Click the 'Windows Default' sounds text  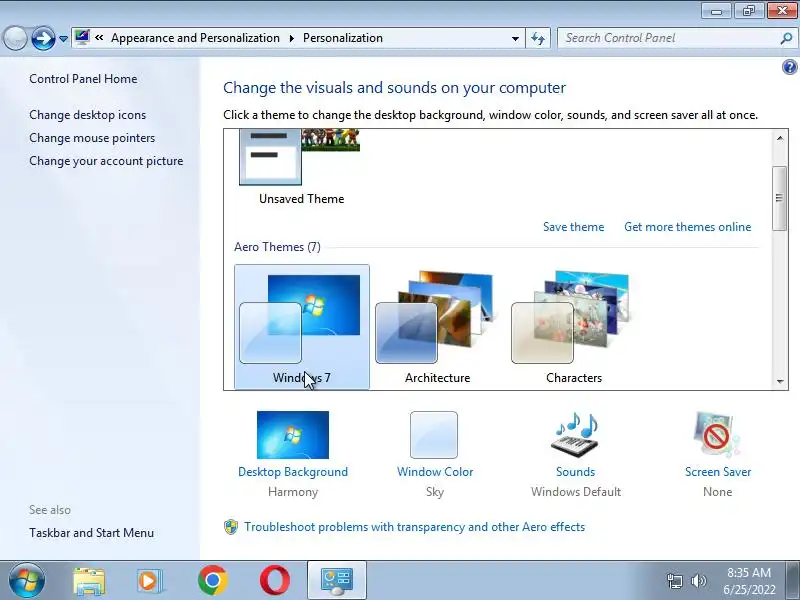(x=576, y=492)
